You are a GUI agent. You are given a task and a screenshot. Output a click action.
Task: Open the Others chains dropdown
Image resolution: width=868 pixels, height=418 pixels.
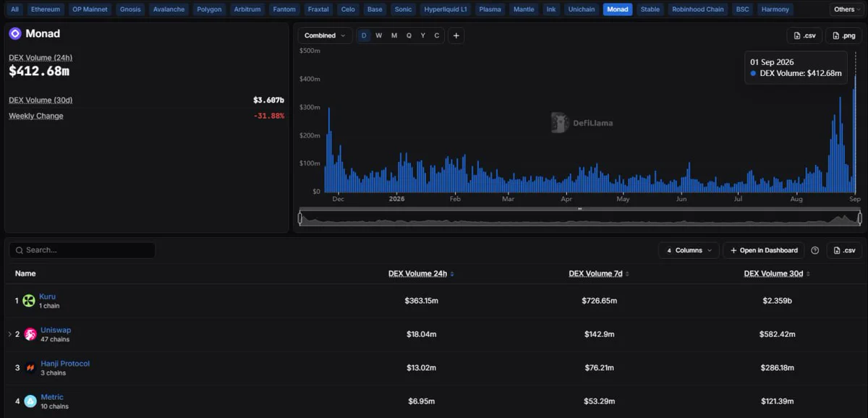point(847,9)
